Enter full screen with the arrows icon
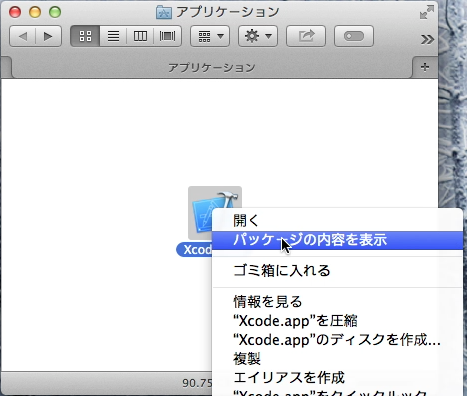467x396 pixels. [x=427, y=12]
